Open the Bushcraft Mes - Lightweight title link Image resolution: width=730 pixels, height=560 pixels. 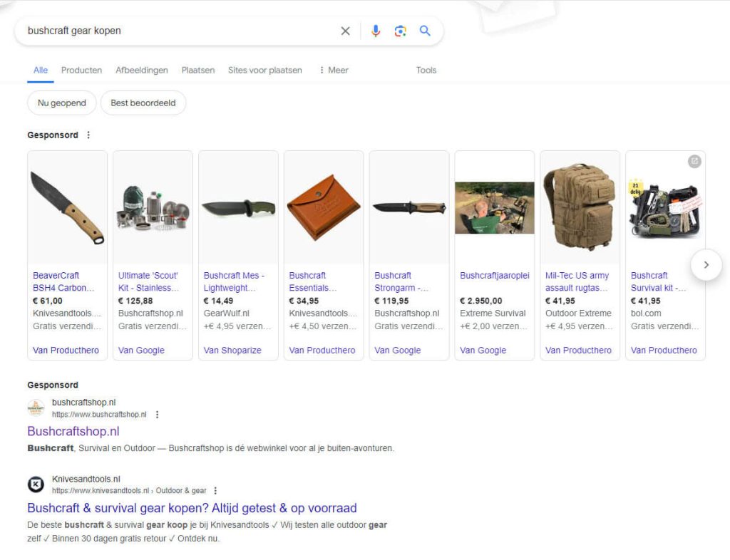click(x=234, y=281)
